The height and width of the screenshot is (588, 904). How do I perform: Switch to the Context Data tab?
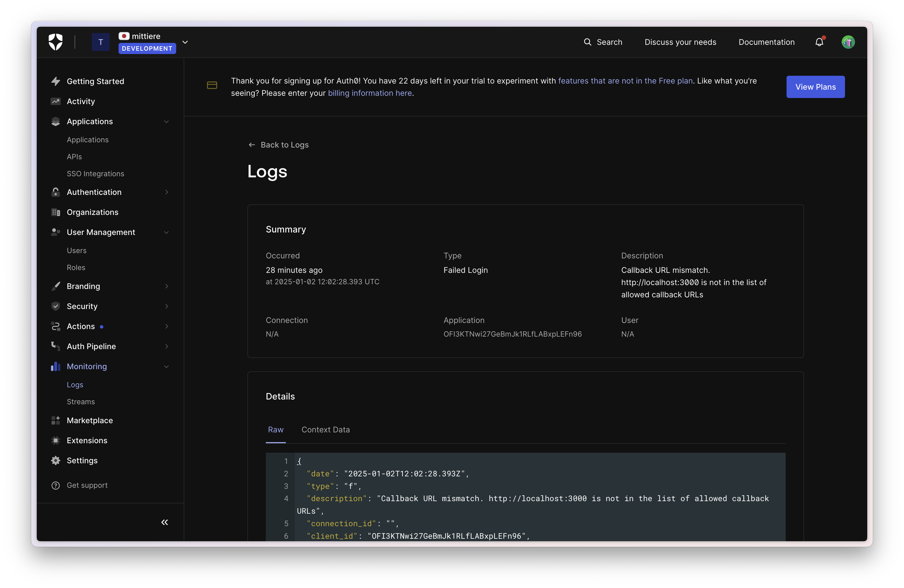point(326,430)
